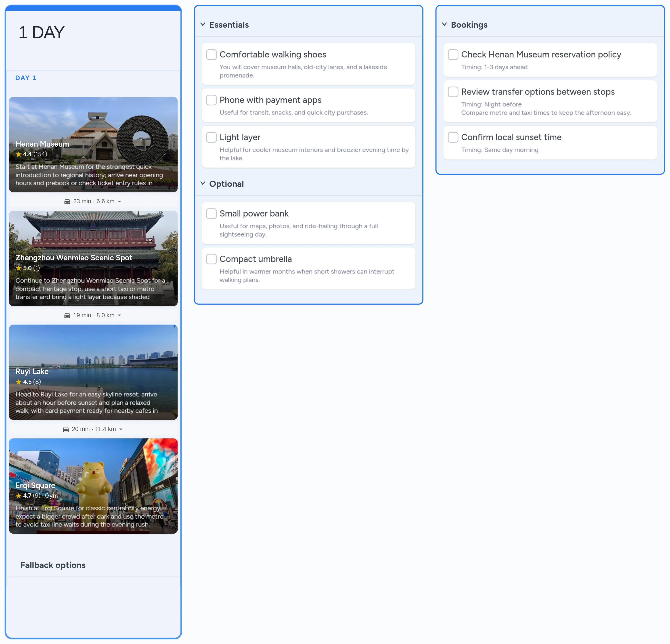Select the DAY 1 tab
The image size is (670, 644).
[x=26, y=78]
